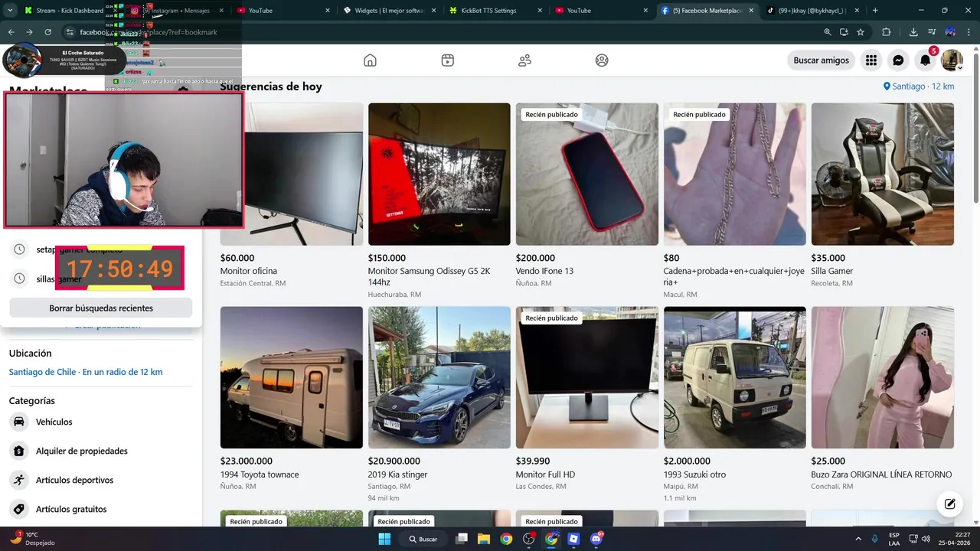Show hidden system tray icons
The image size is (980, 551).
857,539
